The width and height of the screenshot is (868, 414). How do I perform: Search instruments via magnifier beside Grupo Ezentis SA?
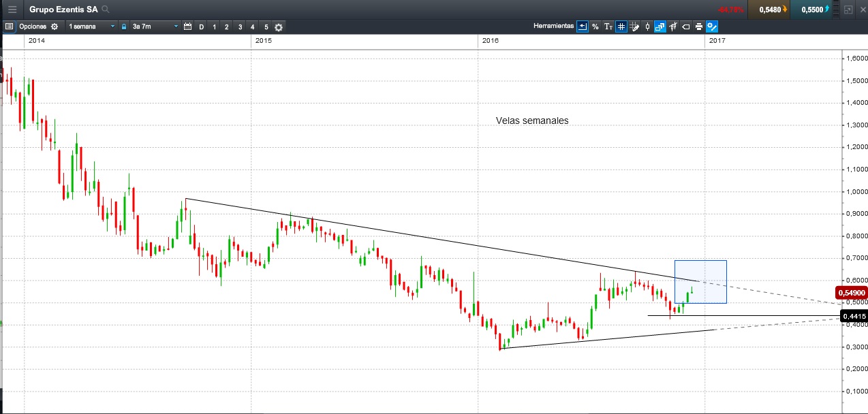coord(105,10)
